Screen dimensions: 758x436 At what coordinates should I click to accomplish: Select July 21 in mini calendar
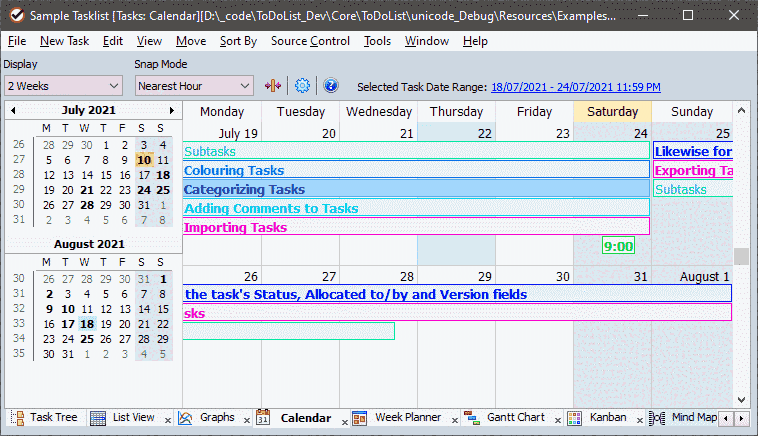tap(87, 190)
